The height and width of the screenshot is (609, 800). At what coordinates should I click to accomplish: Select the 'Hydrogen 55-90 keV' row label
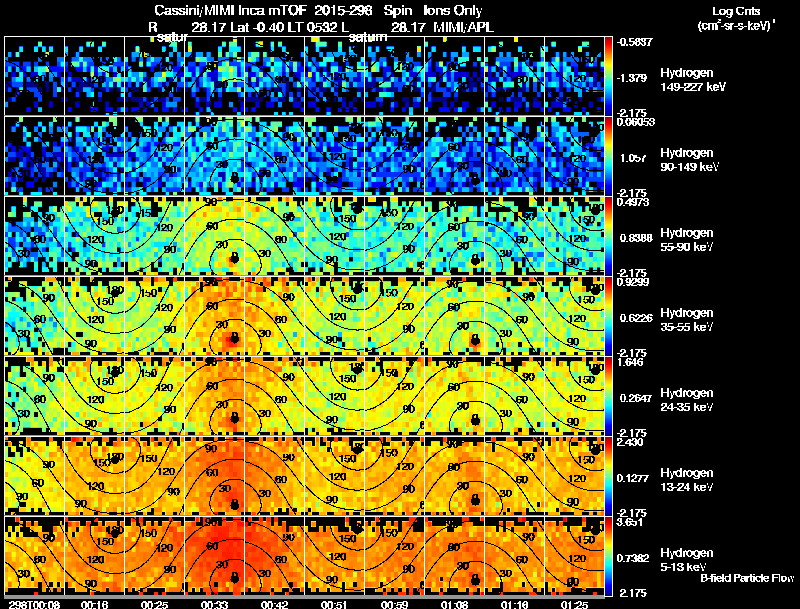(687, 240)
